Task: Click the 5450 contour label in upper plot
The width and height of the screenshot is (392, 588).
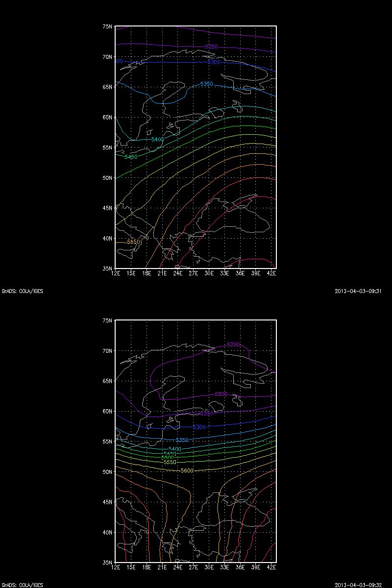Action: (x=131, y=157)
